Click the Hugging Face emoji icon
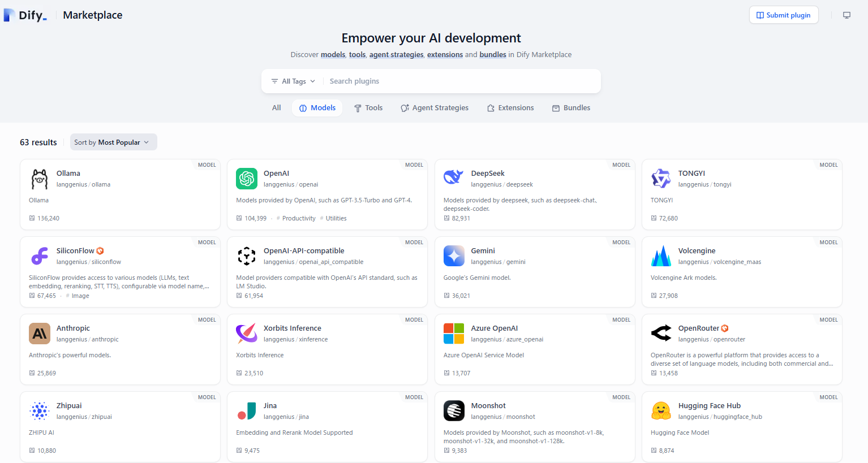The height and width of the screenshot is (463, 868). click(x=661, y=411)
